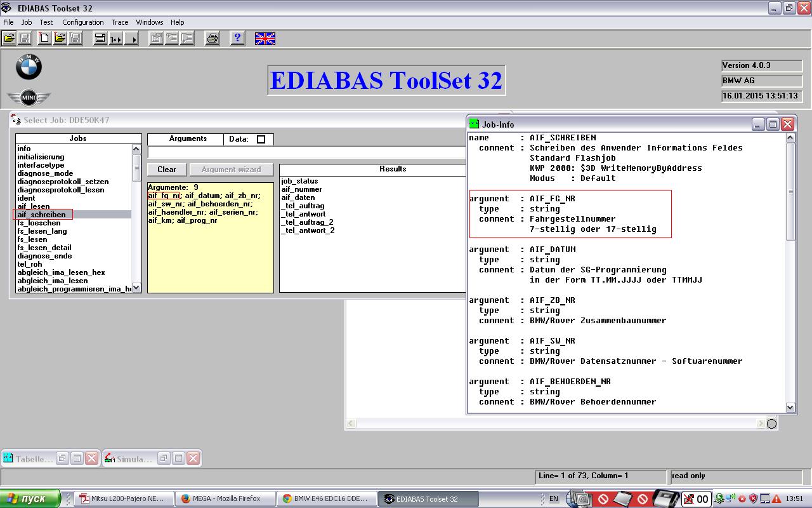Click the EN language indicator in taskbar
This screenshot has width=812, height=508.
pos(554,498)
